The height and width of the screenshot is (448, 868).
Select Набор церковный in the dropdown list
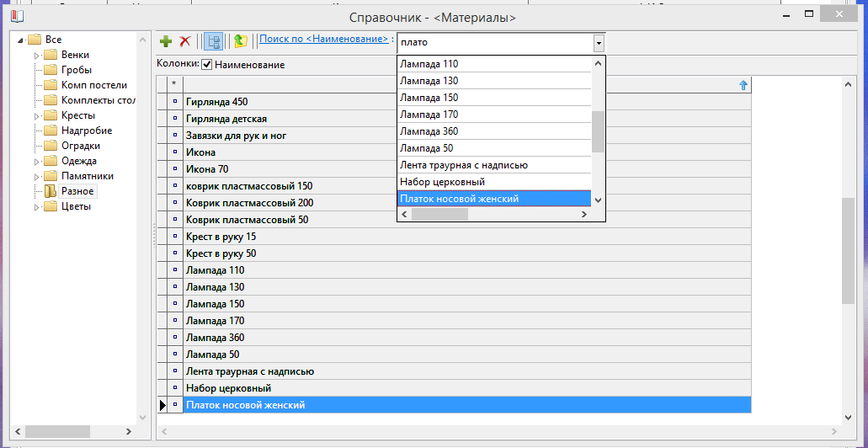click(494, 182)
